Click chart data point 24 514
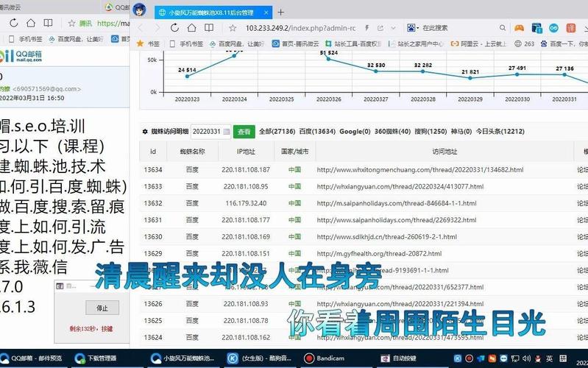 coord(187,76)
